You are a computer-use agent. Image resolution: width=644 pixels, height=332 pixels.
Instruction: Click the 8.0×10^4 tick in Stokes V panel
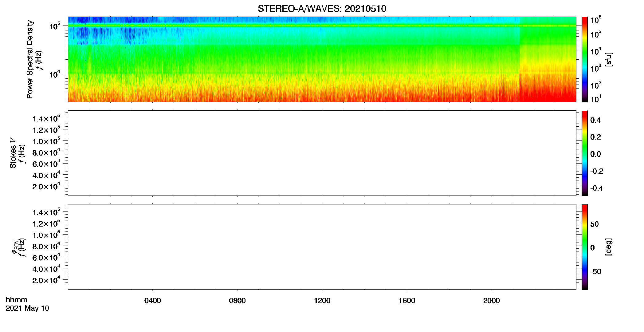tap(46, 152)
